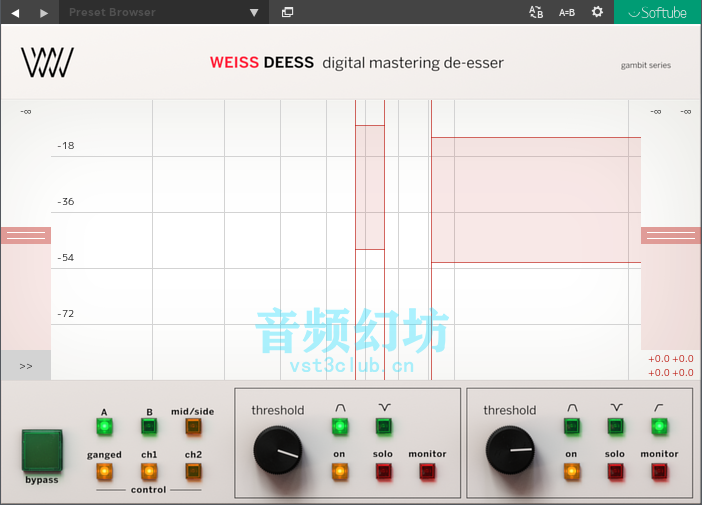Click the Softube logo
Screen dimensions: 703x506
657,12
